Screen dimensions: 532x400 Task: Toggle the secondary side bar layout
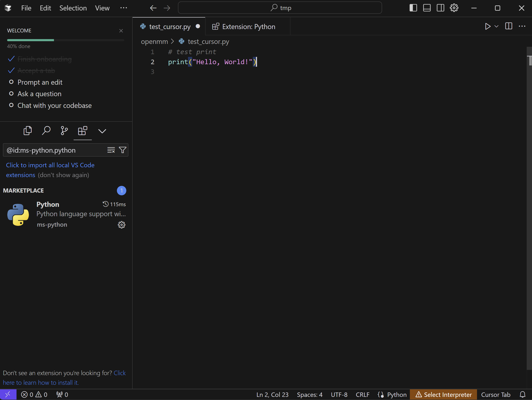click(440, 8)
